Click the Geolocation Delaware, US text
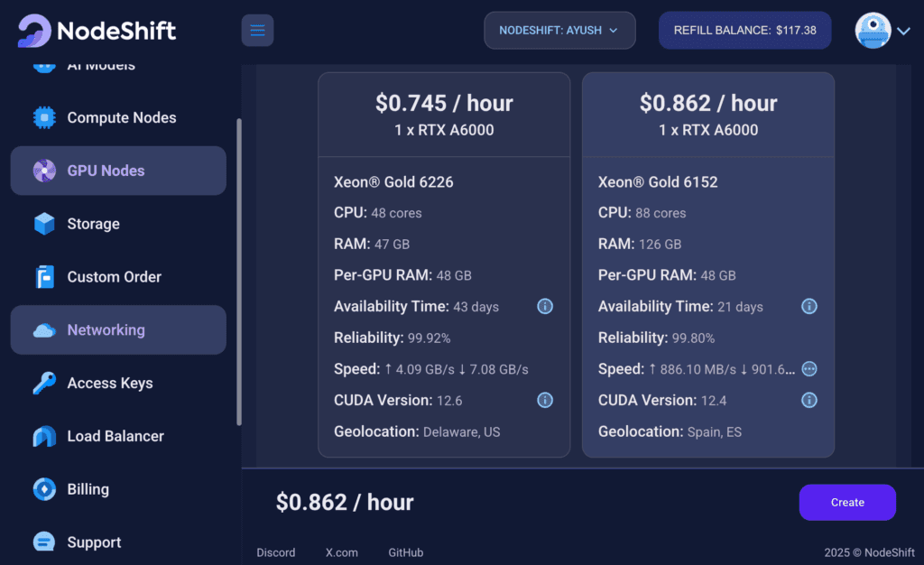 [x=417, y=431]
